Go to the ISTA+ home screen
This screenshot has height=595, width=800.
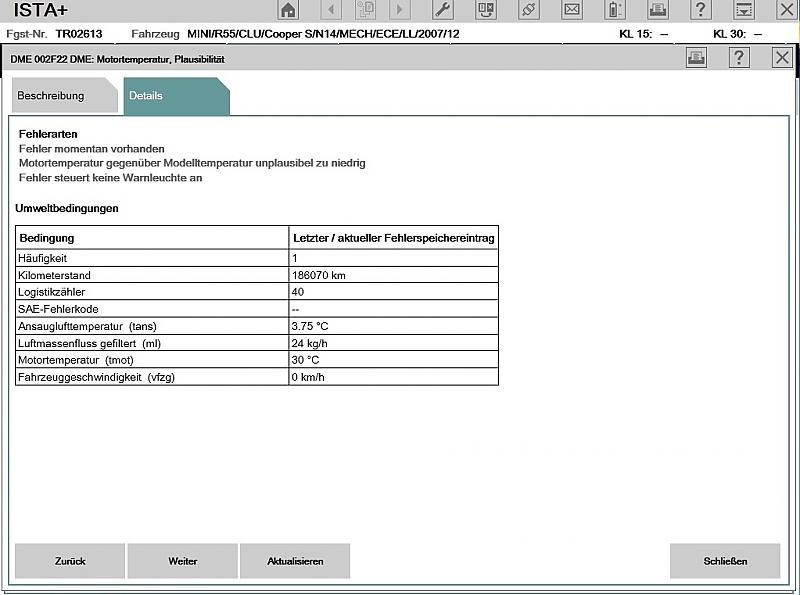[288, 11]
